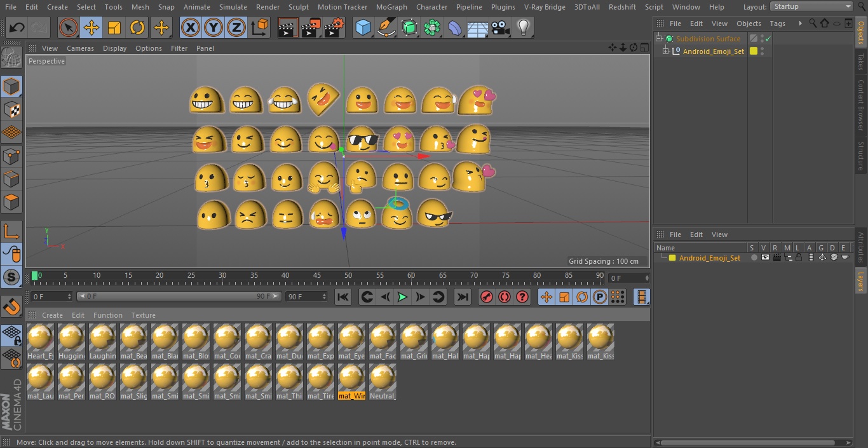Open the MoGraph menu
Viewport: 868px width, 448px height.
[391, 7]
